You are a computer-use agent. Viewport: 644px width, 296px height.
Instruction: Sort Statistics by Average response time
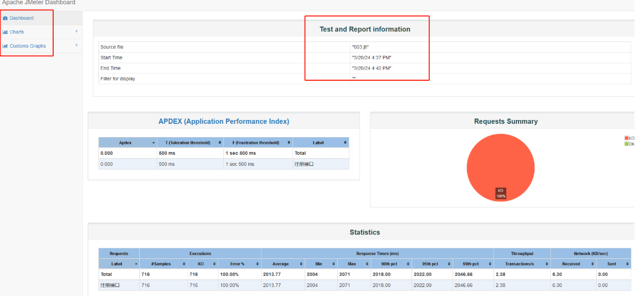tap(301, 264)
